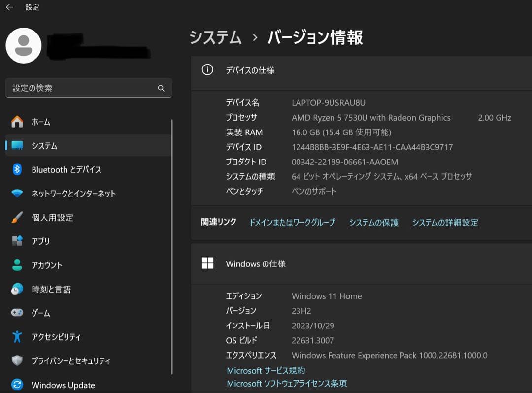This screenshot has height=393, width=532.
Task: Open the アクセシビリティ section icon
Action: [17, 337]
